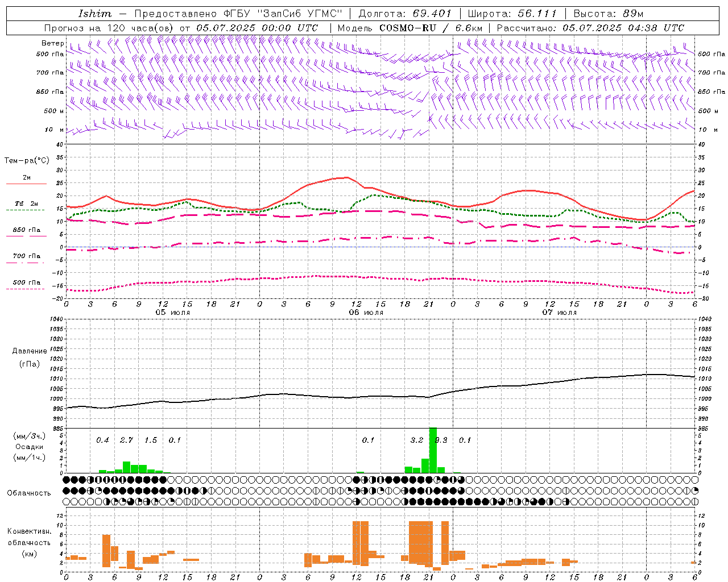Click the "Высота: 89м" elevation value
This screenshot has width=728, height=582.
tap(608, 14)
